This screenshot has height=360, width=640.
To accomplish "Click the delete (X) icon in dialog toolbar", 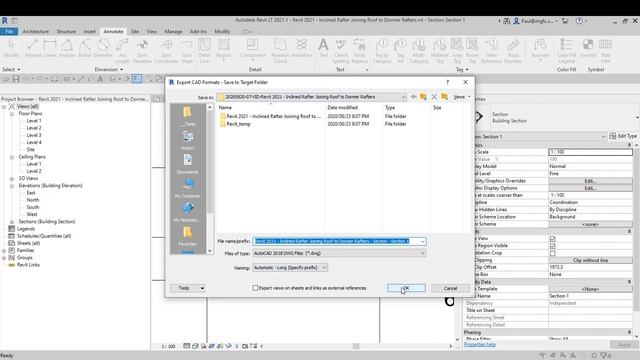I will click(x=434, y=97).
